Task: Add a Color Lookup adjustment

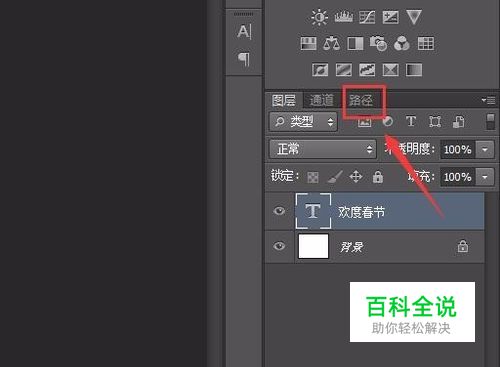Action: [x=426, y=43]
